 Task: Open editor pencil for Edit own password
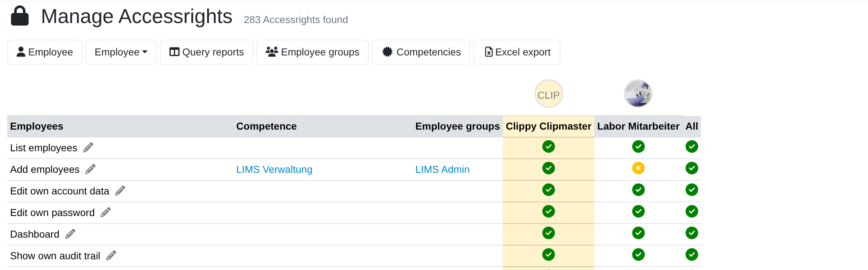pyautogui.click(x=106, y=212)
